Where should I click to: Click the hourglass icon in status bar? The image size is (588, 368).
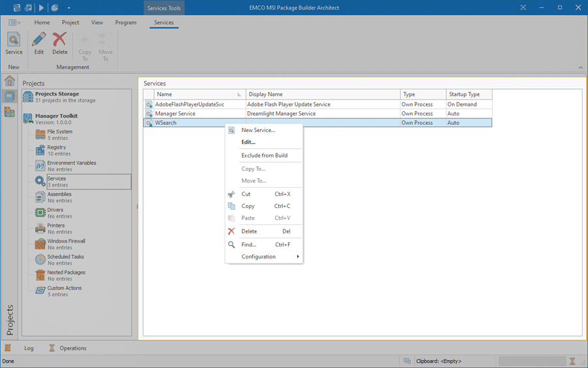[572, 361]
